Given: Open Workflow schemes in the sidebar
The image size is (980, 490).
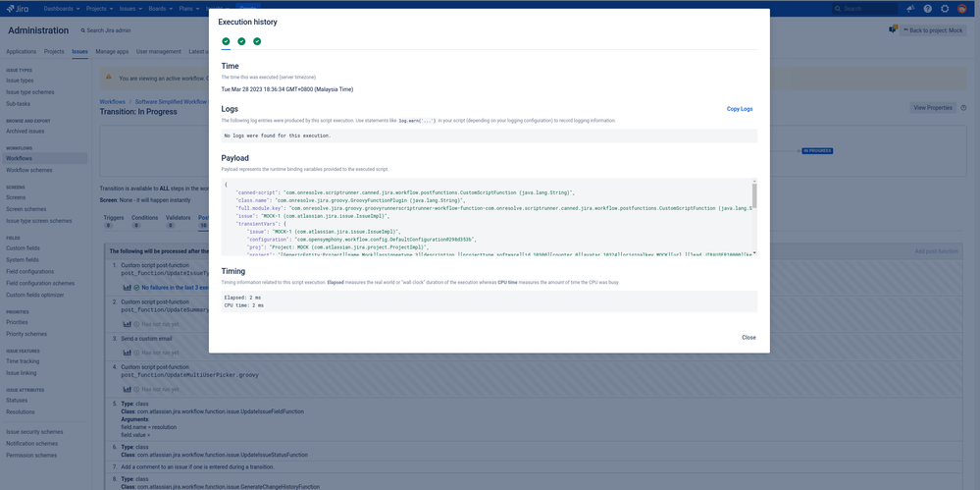Looking at the screenshot, I should (x=29, y=170).
